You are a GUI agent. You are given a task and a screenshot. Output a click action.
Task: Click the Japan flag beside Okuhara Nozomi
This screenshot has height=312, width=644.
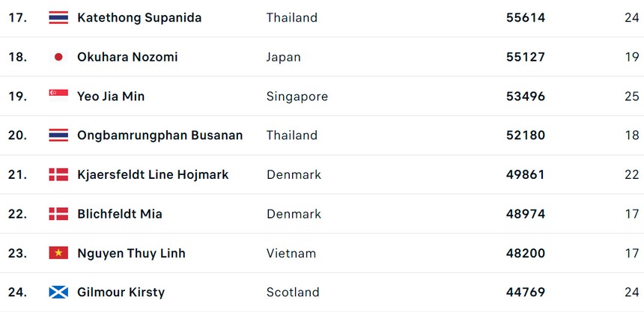[x=58, y=57]
